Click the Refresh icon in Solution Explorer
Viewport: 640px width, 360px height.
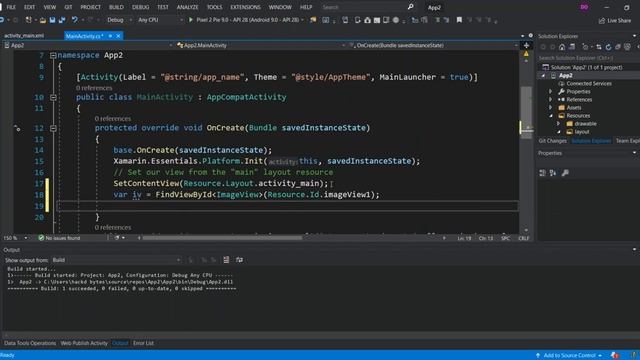coord(608,47)
